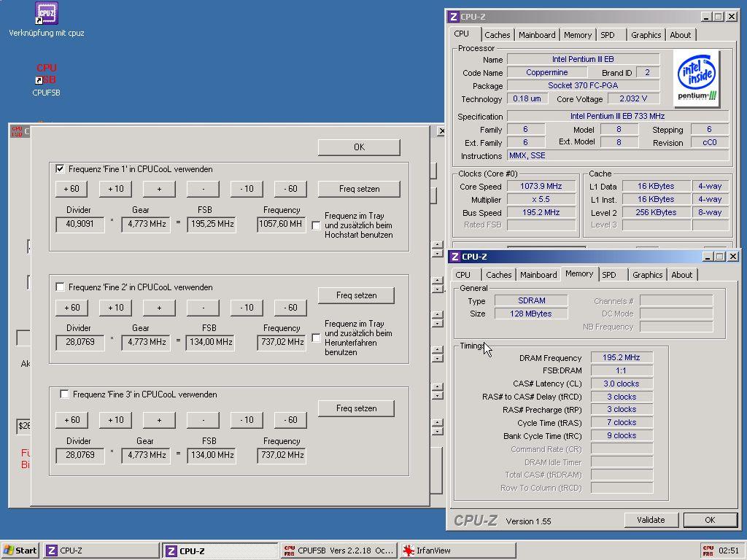Click the Fine 1 FSB field 195,25 MHz
This screenshot has height=560, width=747.
[212, 224]
